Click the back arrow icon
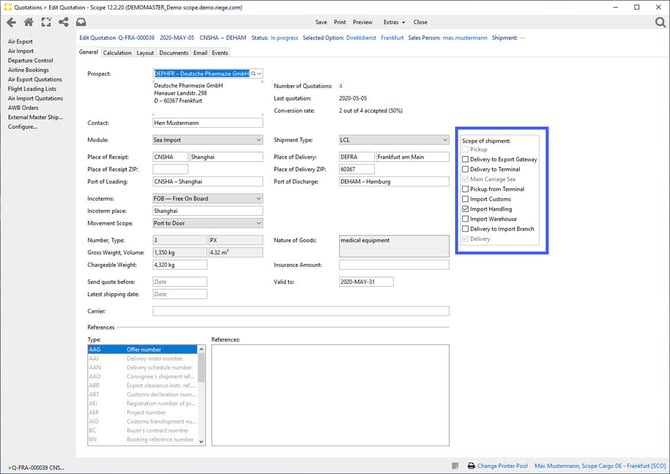The width and height of the screenshot is (670, 474). click(x=10, y=21)
